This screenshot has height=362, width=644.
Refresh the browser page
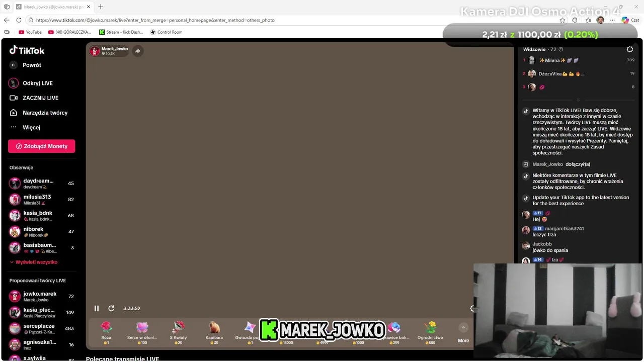[x=19, y=20]
